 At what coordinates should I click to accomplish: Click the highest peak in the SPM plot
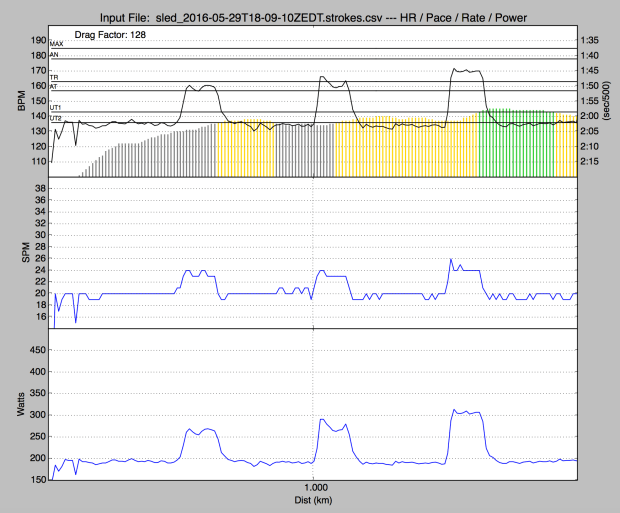[451, 260]
